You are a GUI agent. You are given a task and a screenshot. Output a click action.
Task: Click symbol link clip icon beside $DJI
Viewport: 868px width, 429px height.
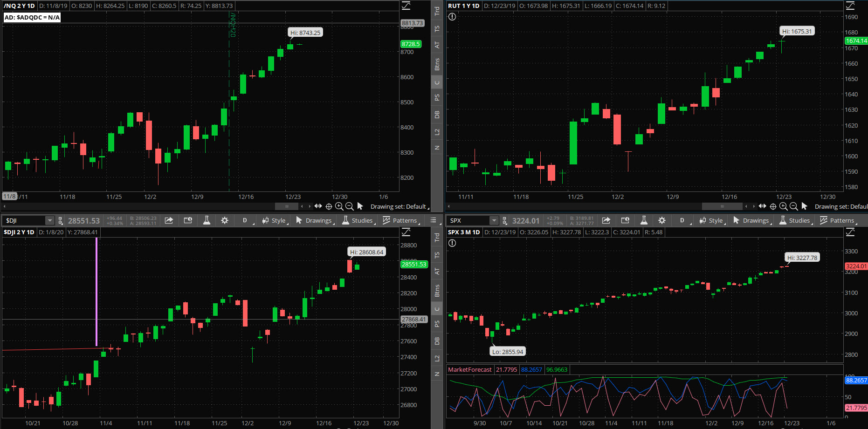point(60,220)
